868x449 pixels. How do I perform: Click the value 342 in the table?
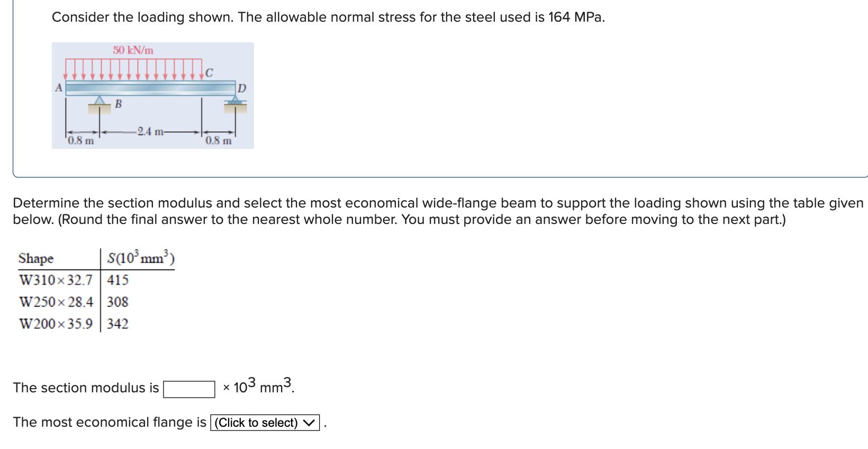[x=117, y=324]
